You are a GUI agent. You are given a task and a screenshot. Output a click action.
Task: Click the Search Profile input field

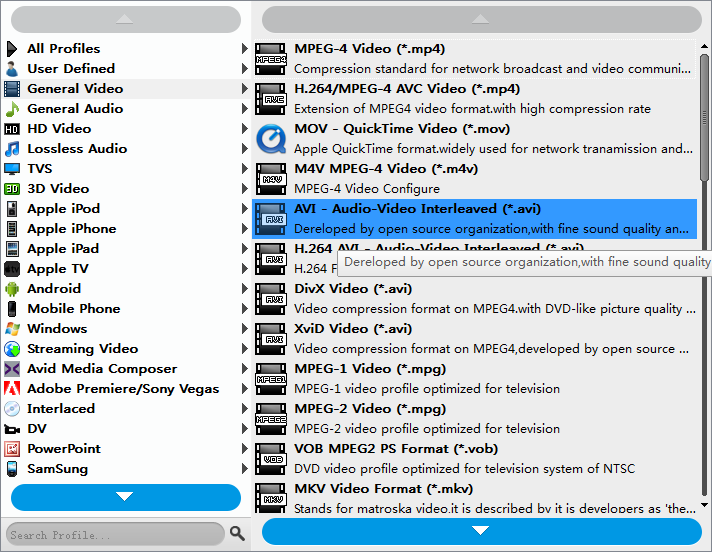coord(115,534)
